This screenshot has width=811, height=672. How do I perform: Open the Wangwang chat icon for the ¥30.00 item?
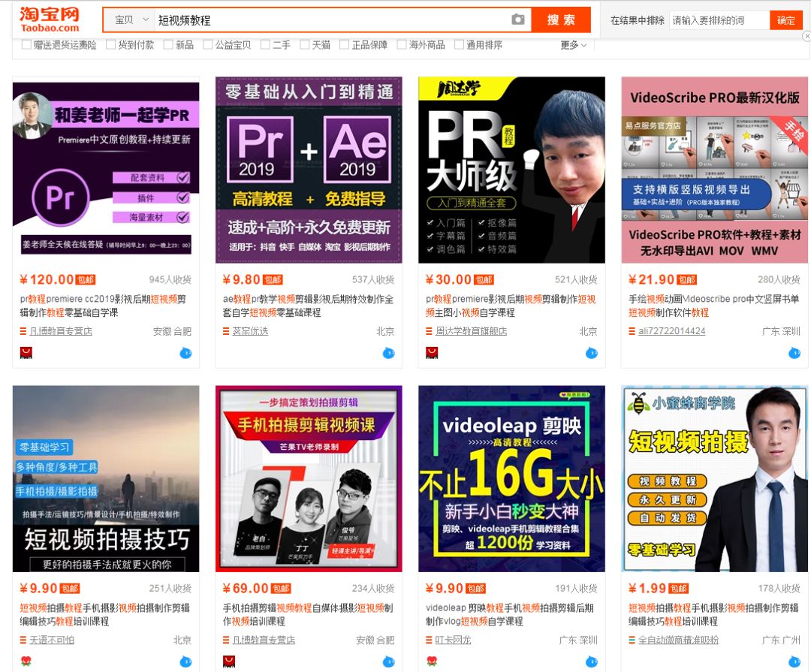pyautogui.click(x=591, y=354)
